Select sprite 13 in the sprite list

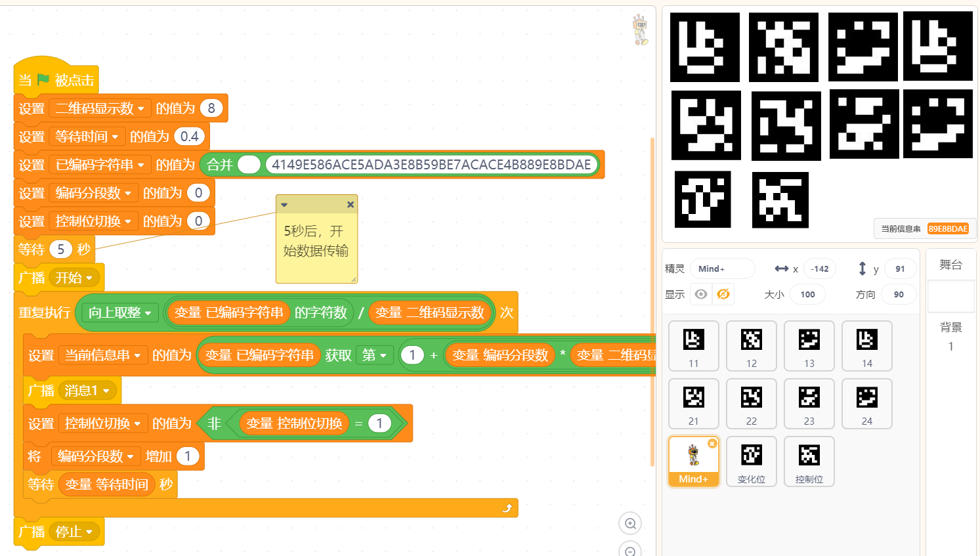tap(809, 347)
